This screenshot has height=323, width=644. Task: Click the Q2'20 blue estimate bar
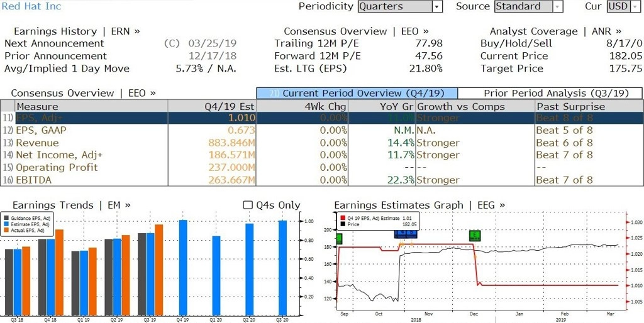pyautogui.click(x=249, y=269)
